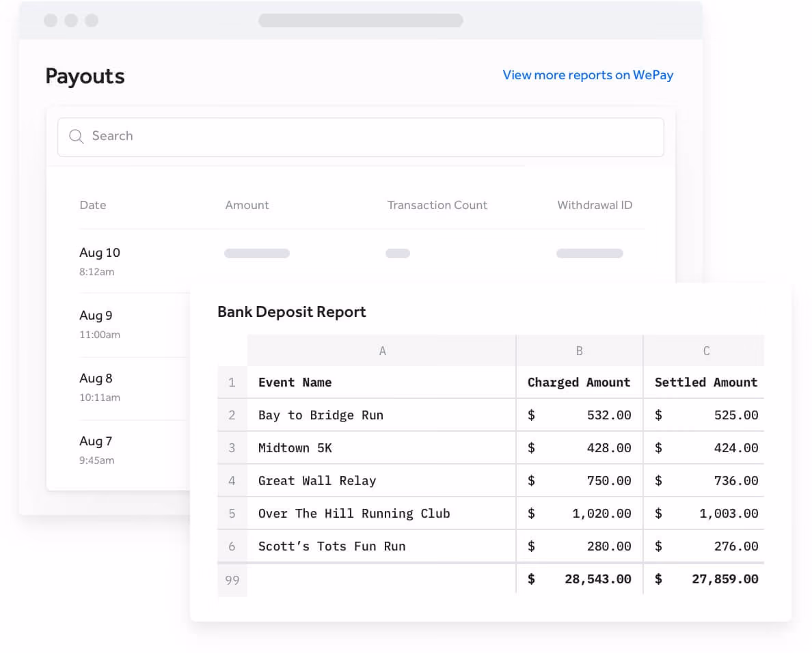Click the 9:45am time entry
The image size is (812, 653).
click(x=97, y=460)
